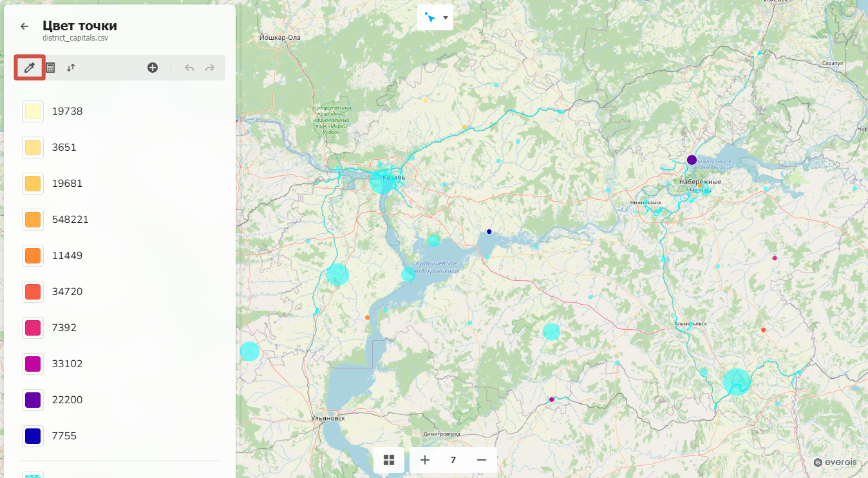
Task: Redo the last undone change
Action: click(210, 68)
